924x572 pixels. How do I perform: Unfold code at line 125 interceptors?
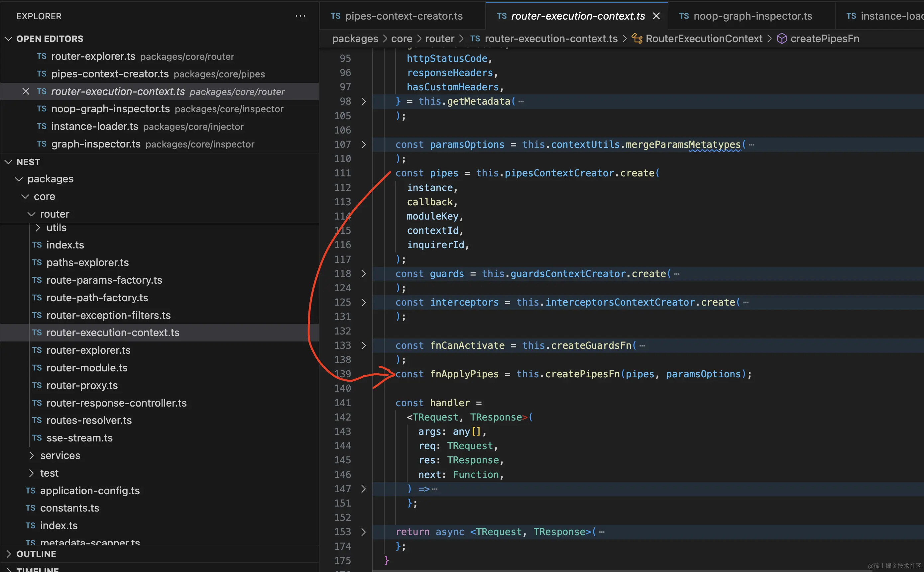(363, 302)
